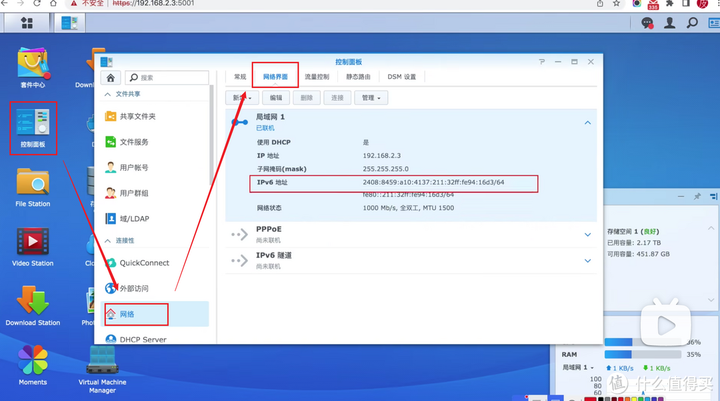Open the Download Station desktop icon
Viewport: 720px width, 401px height.
(33, 304)
